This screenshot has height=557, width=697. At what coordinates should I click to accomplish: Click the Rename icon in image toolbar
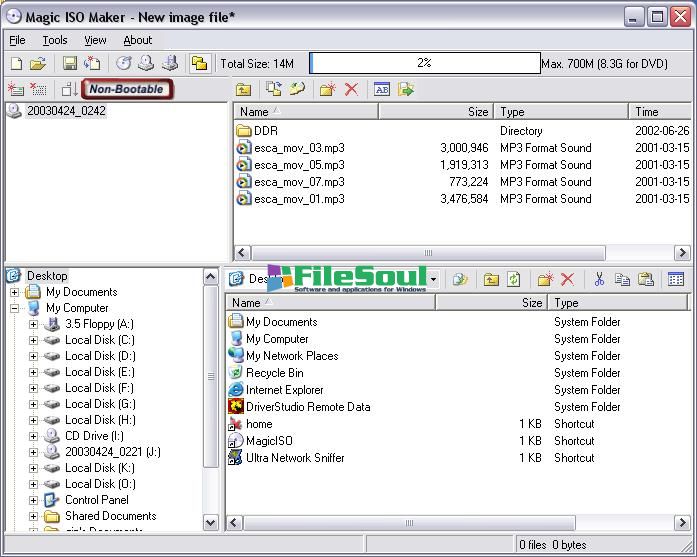pyautogui.click(x=381, y=90)
